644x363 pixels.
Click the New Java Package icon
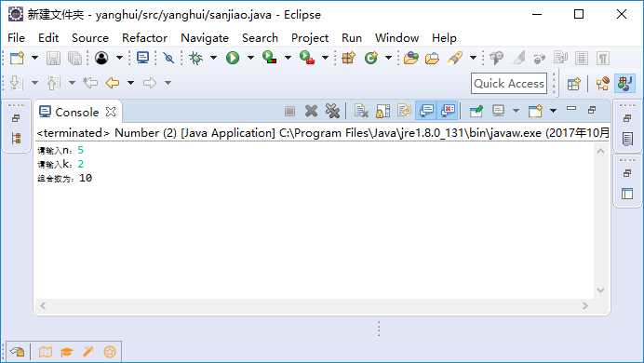[348, 58]
